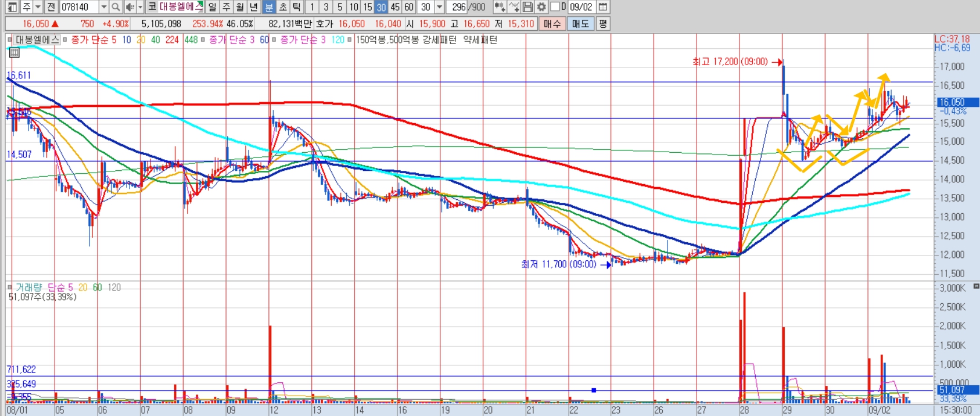Open the minute interval 30 dropdown arrow

tap(439, 7)
